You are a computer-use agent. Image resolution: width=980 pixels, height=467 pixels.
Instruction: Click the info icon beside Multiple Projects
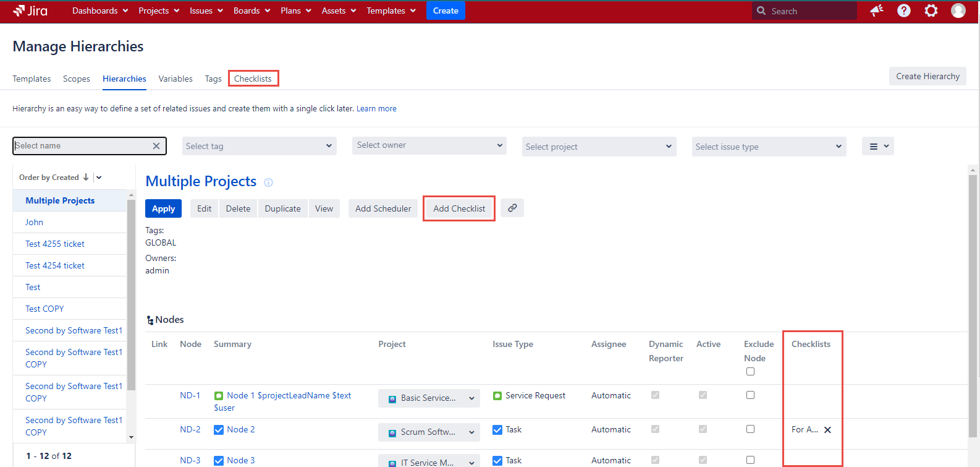pyautogui.click(x=268, y=182)
